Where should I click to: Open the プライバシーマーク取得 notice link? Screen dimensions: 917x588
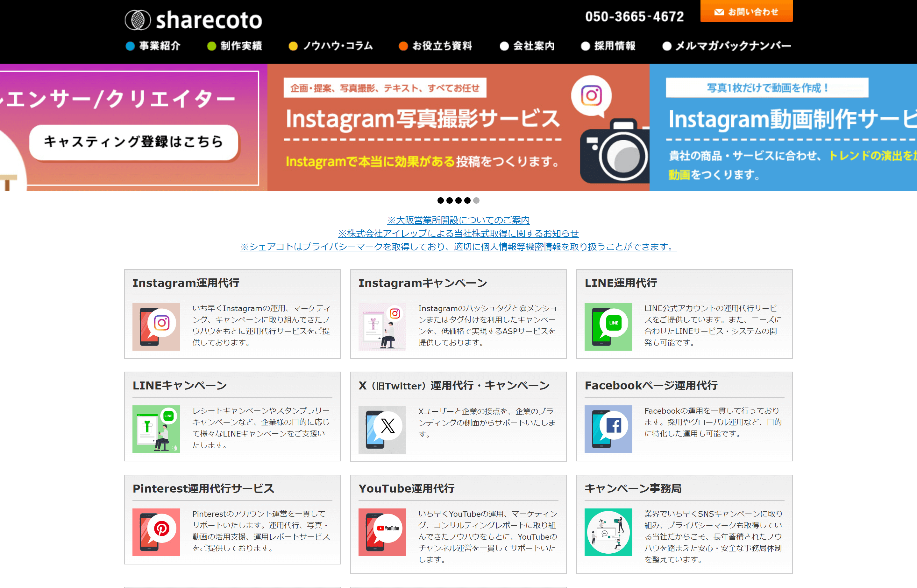tap(458, 247)
